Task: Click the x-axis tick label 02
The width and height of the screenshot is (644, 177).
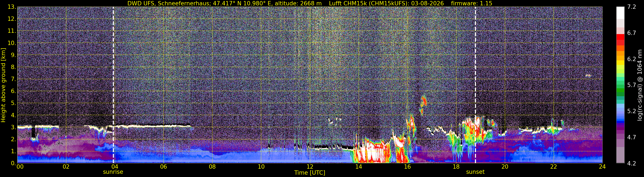Action: coord(66,167)
